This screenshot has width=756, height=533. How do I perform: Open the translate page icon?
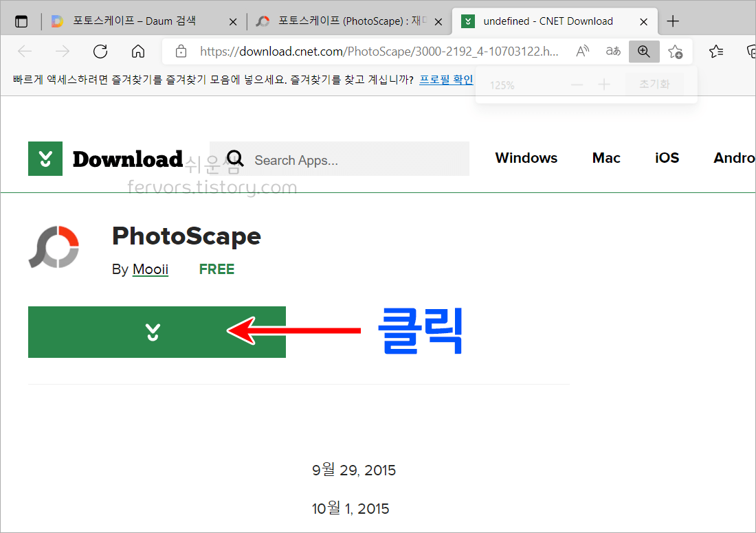613,51
